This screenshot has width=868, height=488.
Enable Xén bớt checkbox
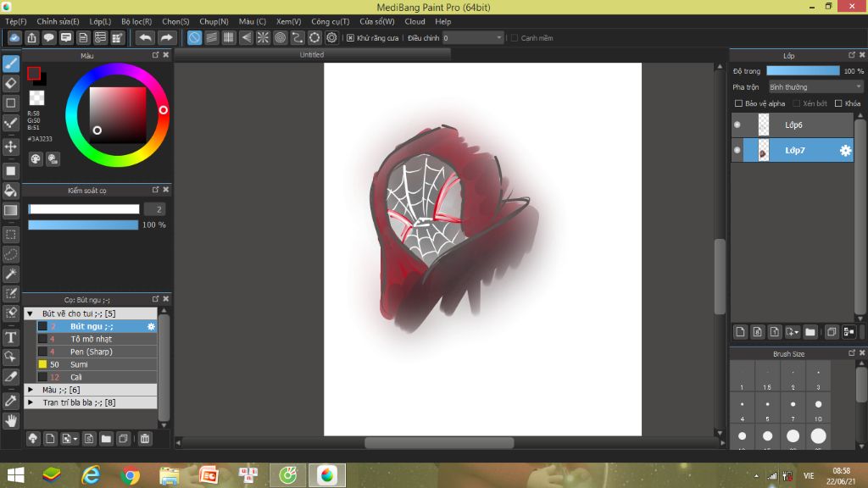click(x=797, y=103)
